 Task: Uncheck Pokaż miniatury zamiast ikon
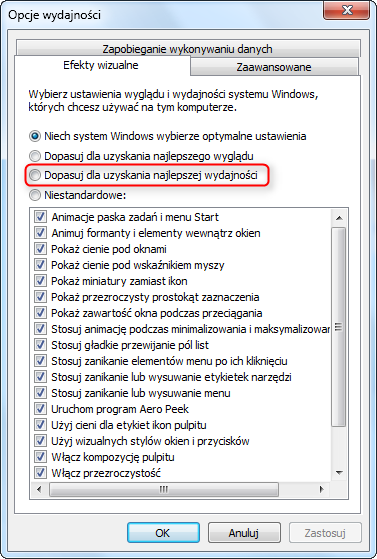40,281
